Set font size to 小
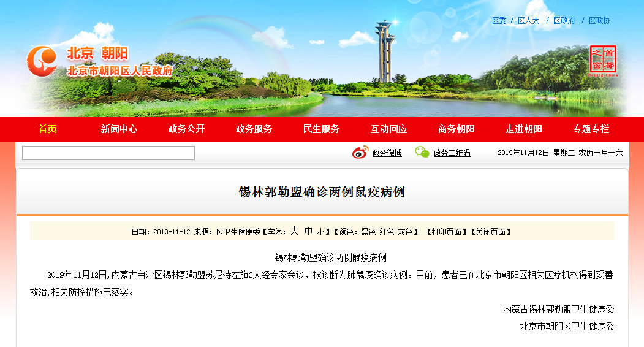Viewport: 644px width, 347px height. 320,232
